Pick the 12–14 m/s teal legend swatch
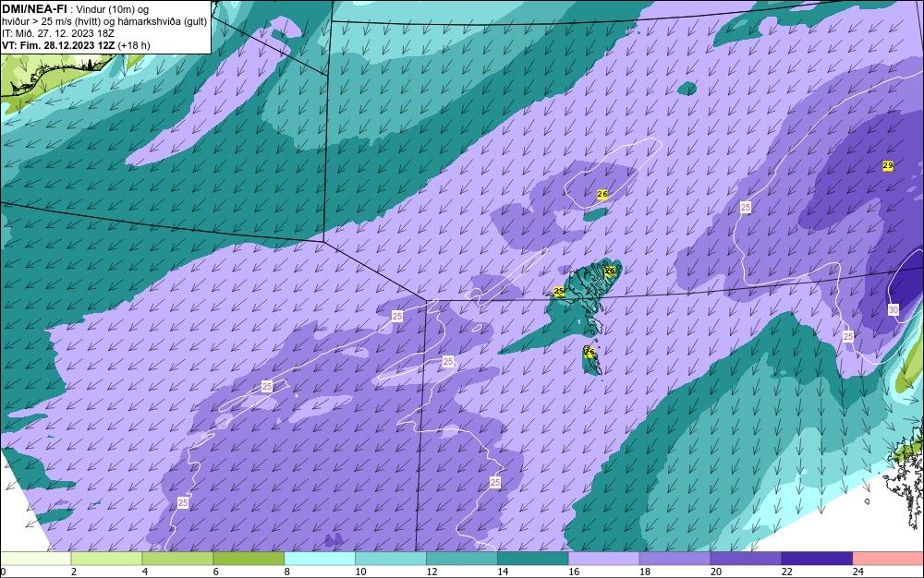This screenshot has height=578, width=924. [462, 559]
